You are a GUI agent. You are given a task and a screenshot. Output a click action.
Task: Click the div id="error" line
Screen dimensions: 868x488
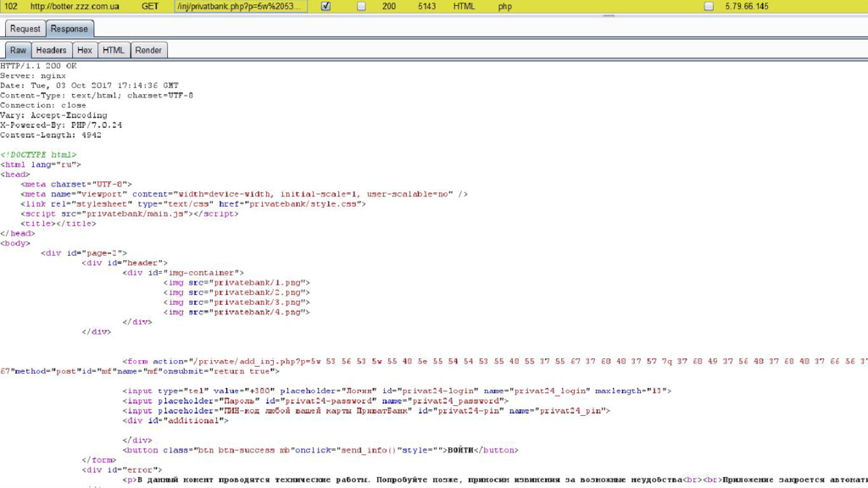click(122, 469)
